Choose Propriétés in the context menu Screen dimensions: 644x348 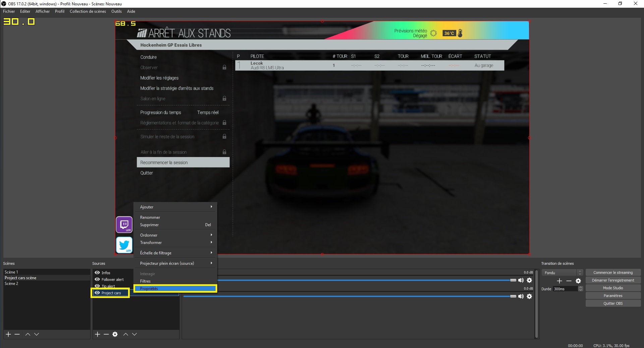tap(175, 289)
